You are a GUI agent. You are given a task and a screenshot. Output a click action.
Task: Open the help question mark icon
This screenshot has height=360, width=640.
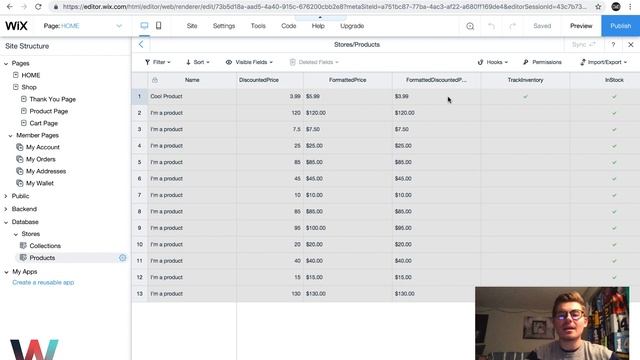tap(613, 45)
